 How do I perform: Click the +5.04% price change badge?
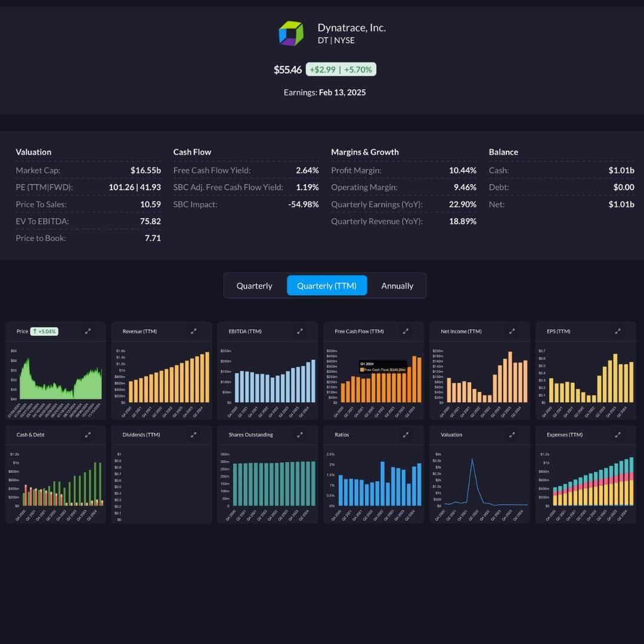(x=44, y=332)
